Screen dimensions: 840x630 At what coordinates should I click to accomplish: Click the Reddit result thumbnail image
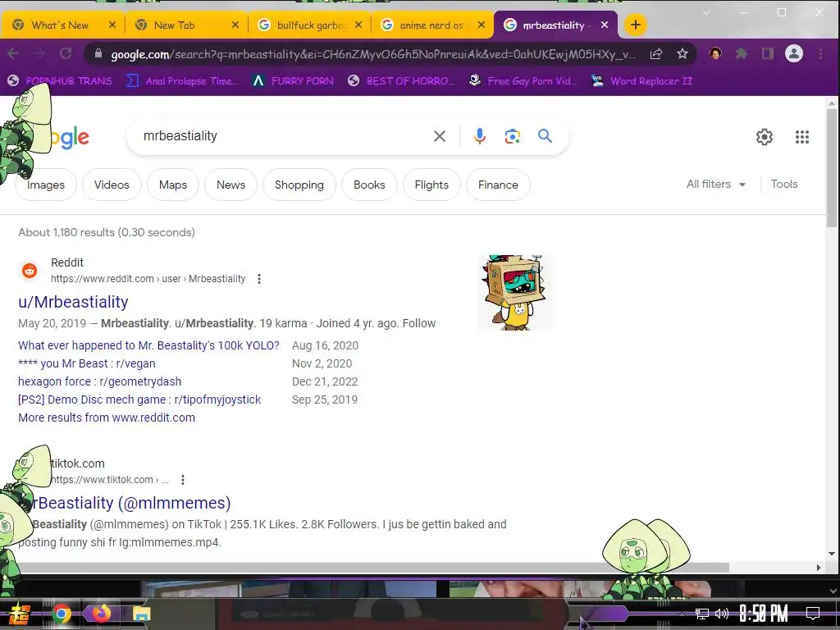514,293
